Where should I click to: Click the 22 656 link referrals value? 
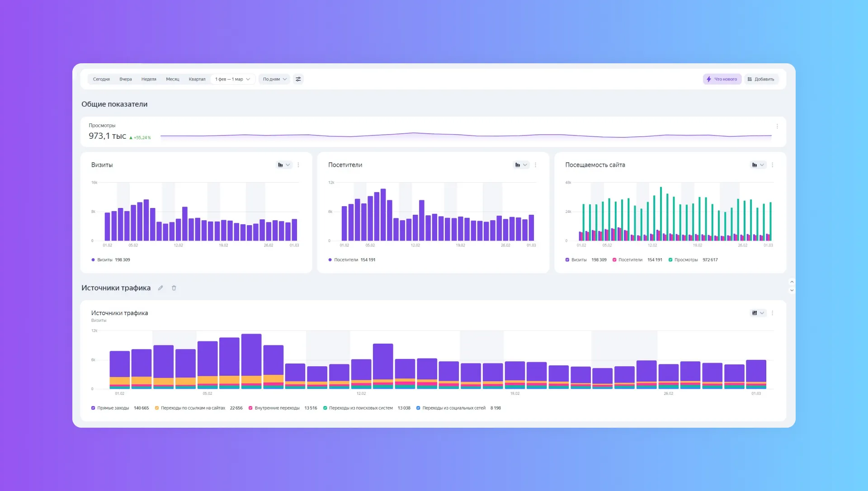236,408
